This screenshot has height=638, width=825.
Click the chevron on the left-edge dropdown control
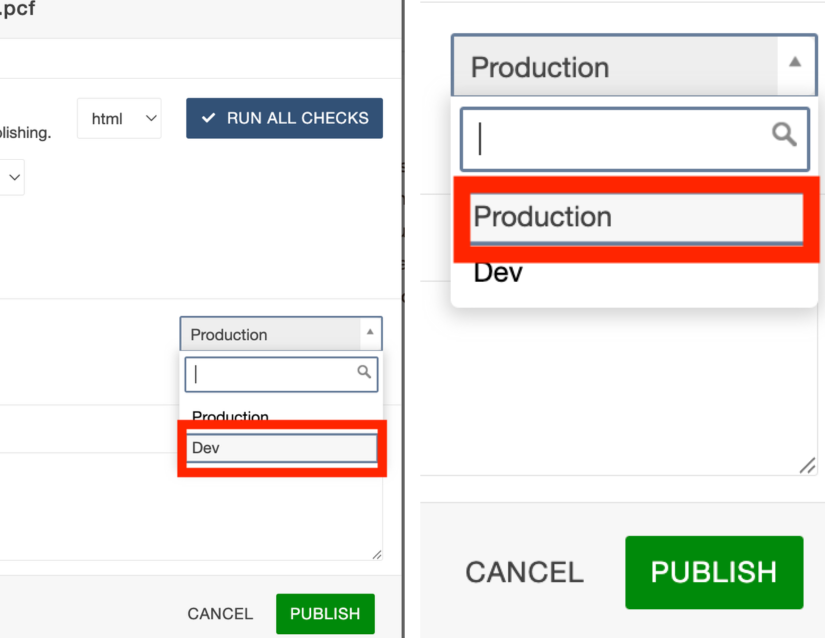[x=13, y=177]
